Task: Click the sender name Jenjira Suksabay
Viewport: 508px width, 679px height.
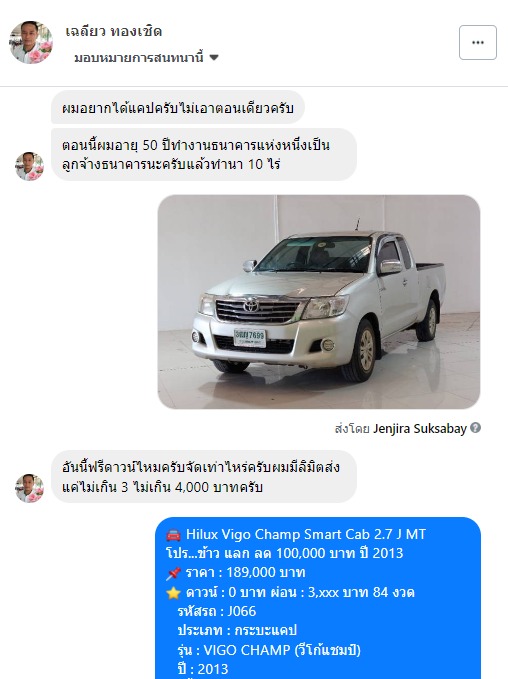Action: point(420,428)
